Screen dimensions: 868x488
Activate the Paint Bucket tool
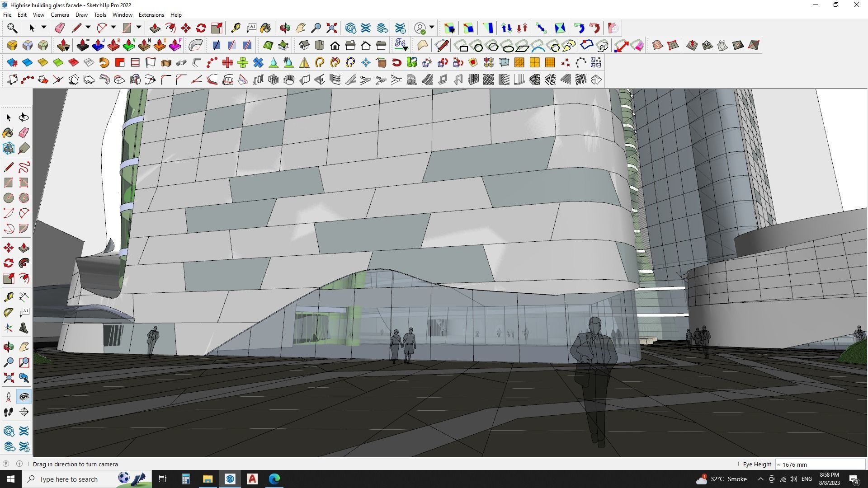[8, 132]
